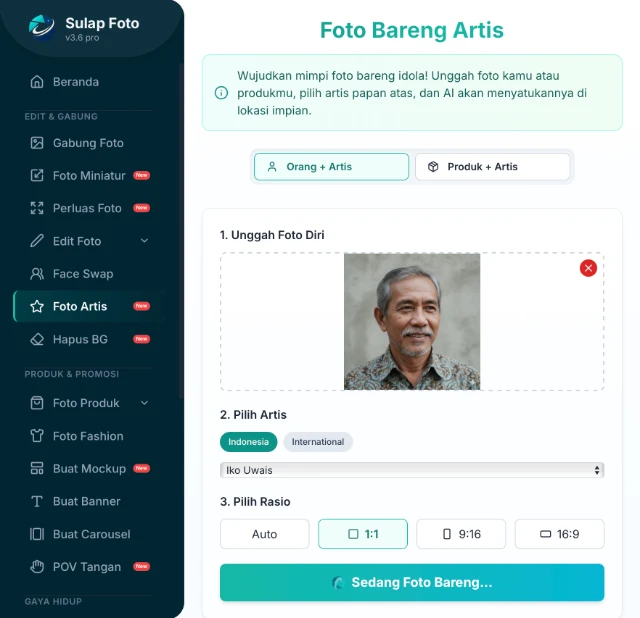
Task: Switch to Orang + Artis tab
Action: pos(331,167)
